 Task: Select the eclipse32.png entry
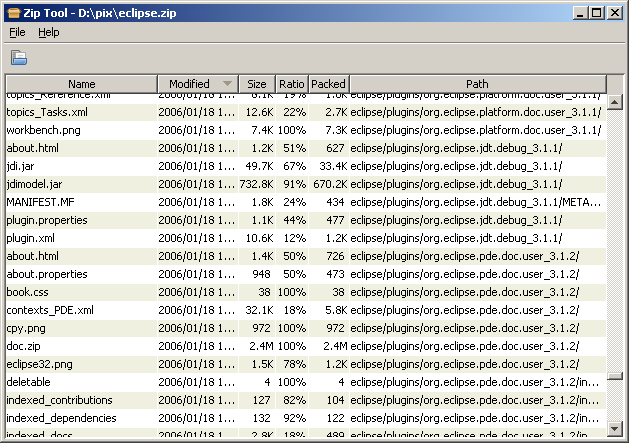(x=306, y=364)
